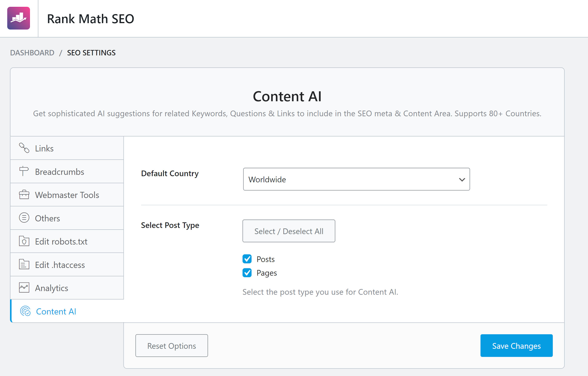Click the Analytics chart icon
This screenshot has width=588, height=376.
pos(24,288)
